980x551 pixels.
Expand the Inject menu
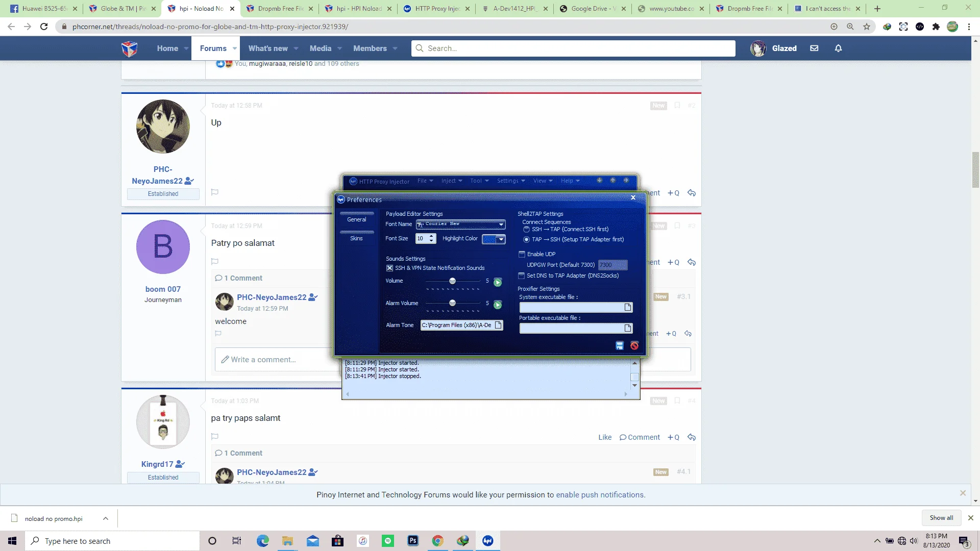[x=452, y=181]
